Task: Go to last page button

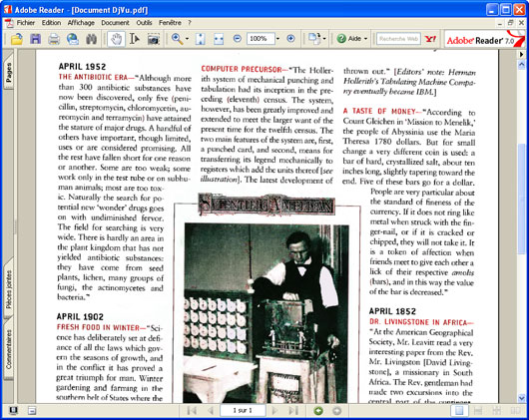Action: 293,411
